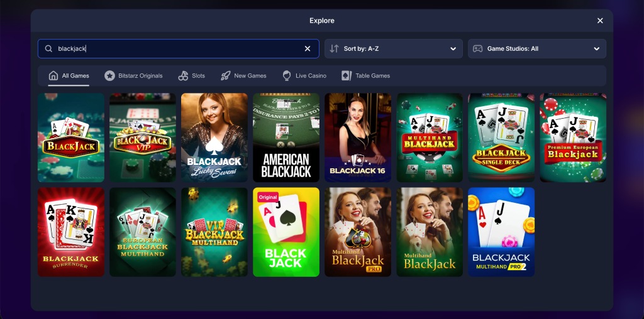
Task: Expand the Sort by chevron arrow
Action: tap(453, 49)
